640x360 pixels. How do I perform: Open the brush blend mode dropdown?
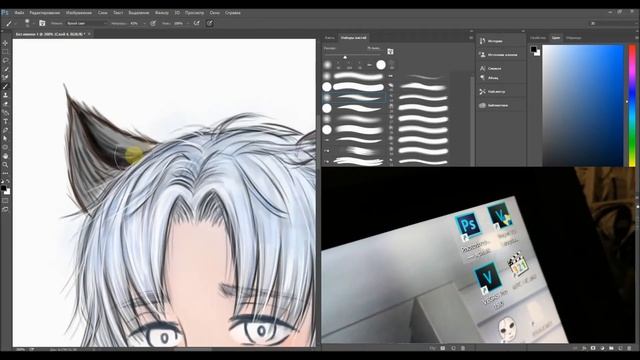[87, 24]
